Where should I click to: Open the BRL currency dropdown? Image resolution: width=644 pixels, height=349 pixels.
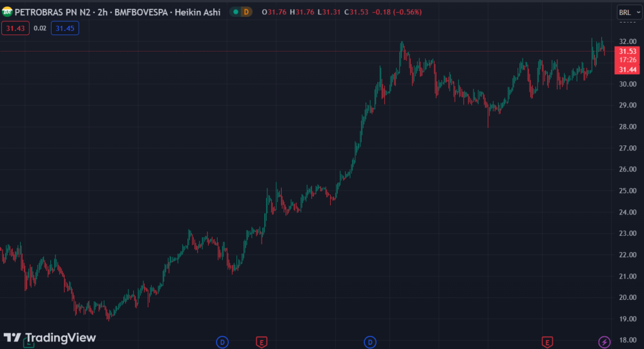(626, 12)
